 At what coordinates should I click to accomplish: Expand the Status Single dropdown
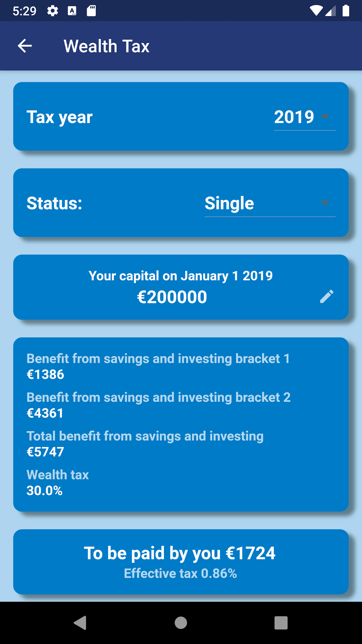[270, 203]
